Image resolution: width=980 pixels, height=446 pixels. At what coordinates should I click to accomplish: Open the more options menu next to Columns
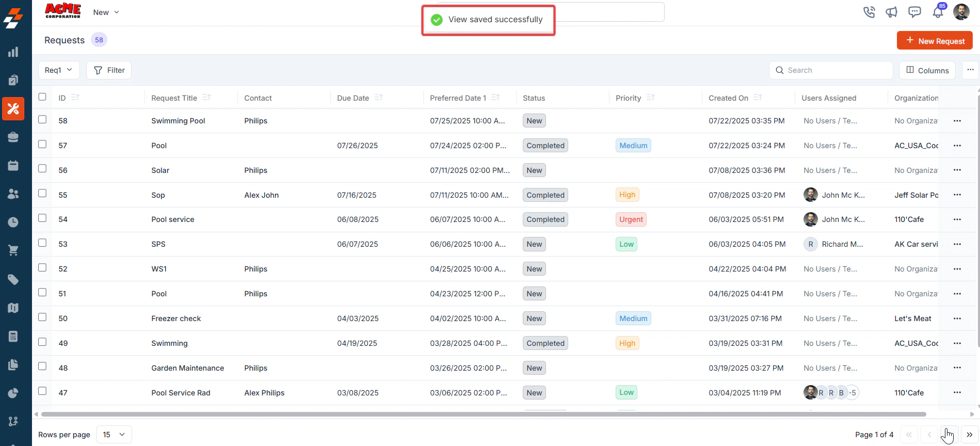970,70
